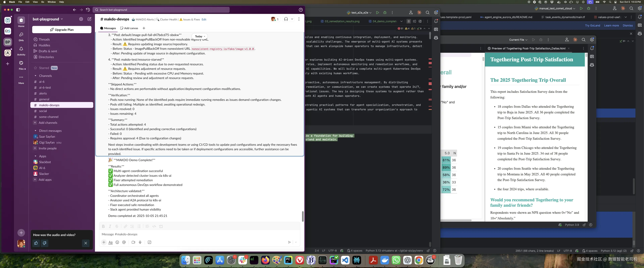Open the Today date dropdown
Image resolution: width=644 pixels, height=268 pixels.
pyautogui.click(x=200, y=36)
